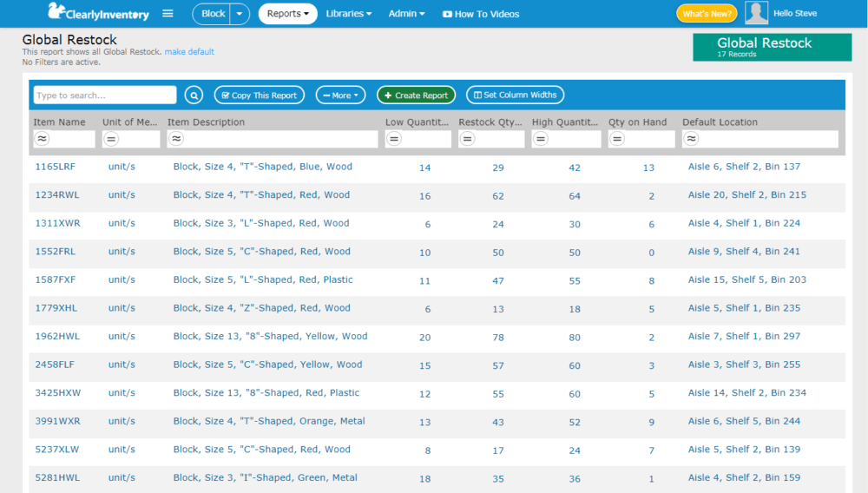Click the Block button
This screenshot has width=868, height=493.
tap(212, 14)
